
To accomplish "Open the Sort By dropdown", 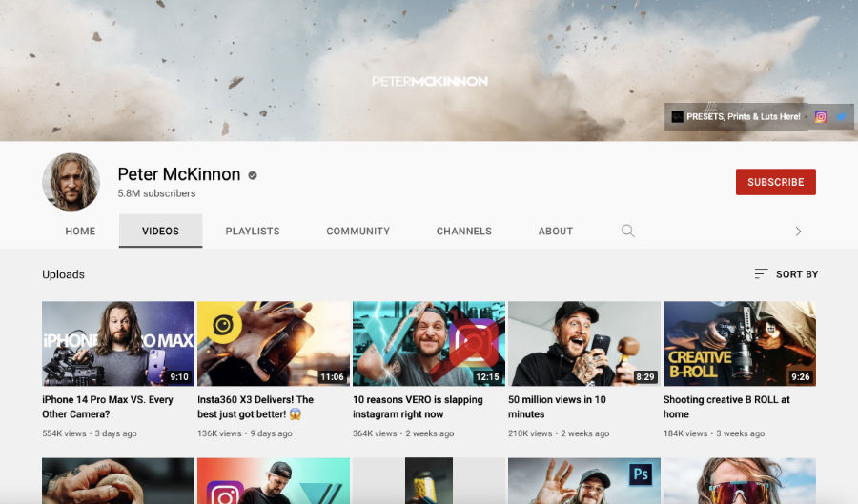I will click(786, 274).
